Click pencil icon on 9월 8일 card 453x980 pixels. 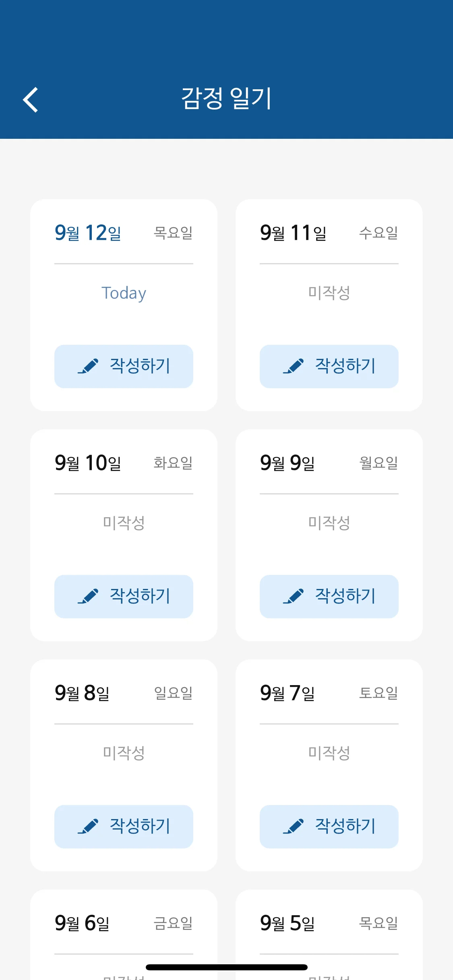point(88,826)
